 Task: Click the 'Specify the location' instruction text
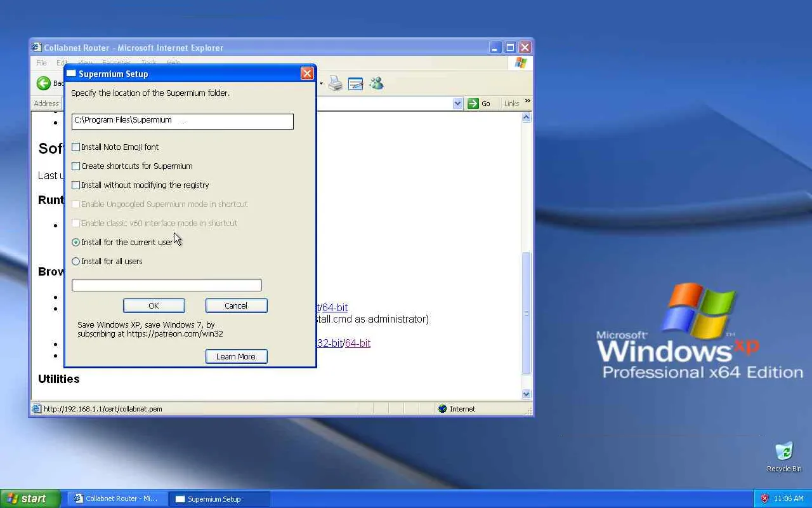[x=150, y=93]
